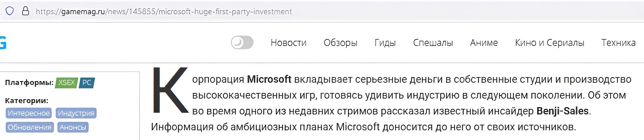Toggle the dark mode moon switch

pyautogui.click(x=242, y=43)
